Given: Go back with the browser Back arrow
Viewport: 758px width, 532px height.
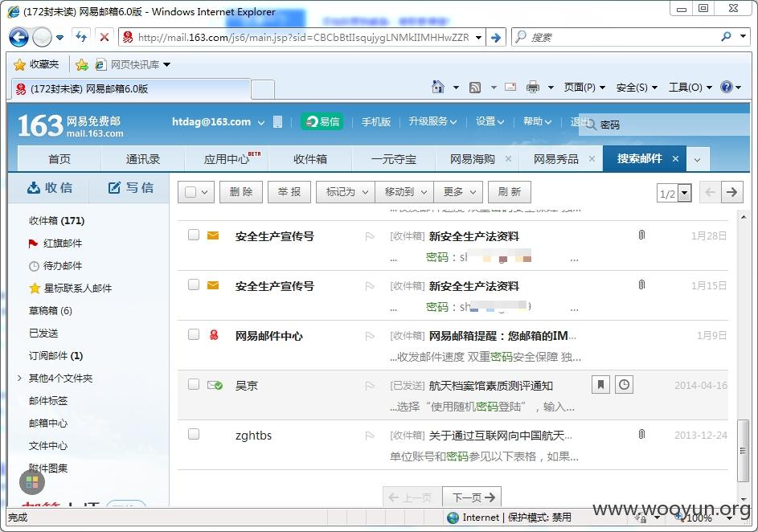Looking at the screenshot, I should 18,37.
